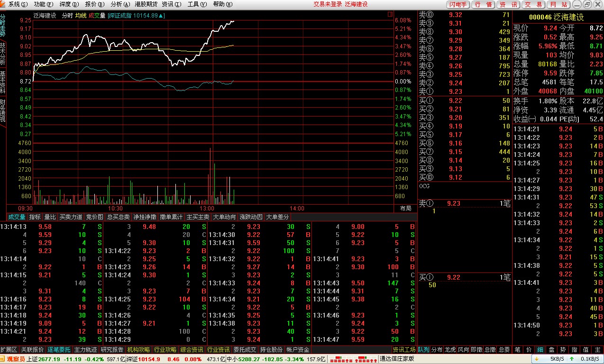Open the 机构攻略 bottom tab
This screenshot has height=364, width=604.
(x=139, y=350)
